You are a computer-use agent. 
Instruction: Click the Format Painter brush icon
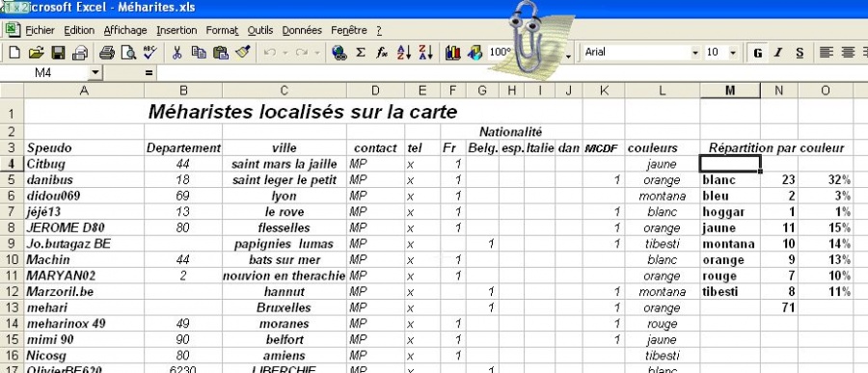point(242,53)
